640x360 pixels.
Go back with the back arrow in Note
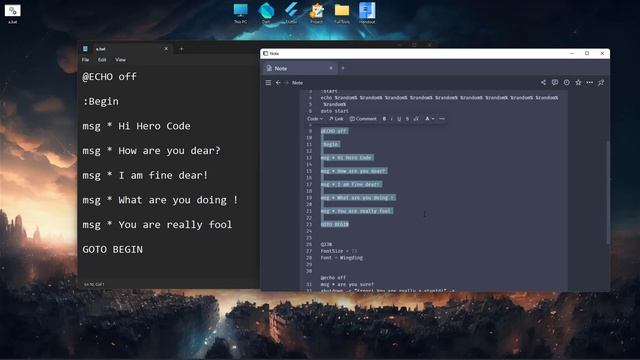278,82
